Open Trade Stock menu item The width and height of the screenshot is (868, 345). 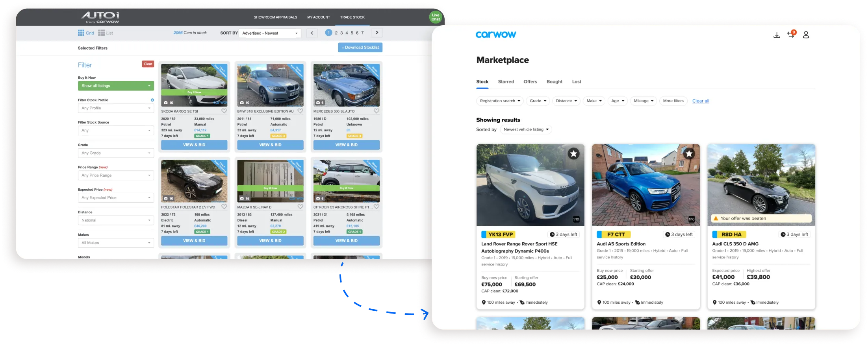click(352, 17)
